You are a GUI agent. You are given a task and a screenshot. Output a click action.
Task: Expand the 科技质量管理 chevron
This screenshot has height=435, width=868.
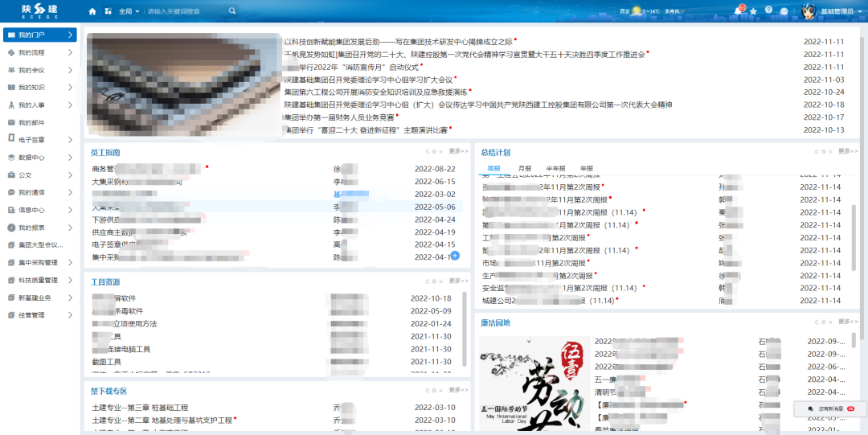tap(70, 280)
